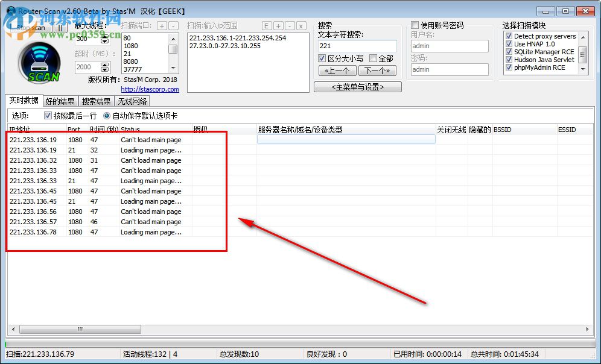Uncheck the phpMyAdmin RCE module
This screenshot has height=364, width=601.
[508, 67]
